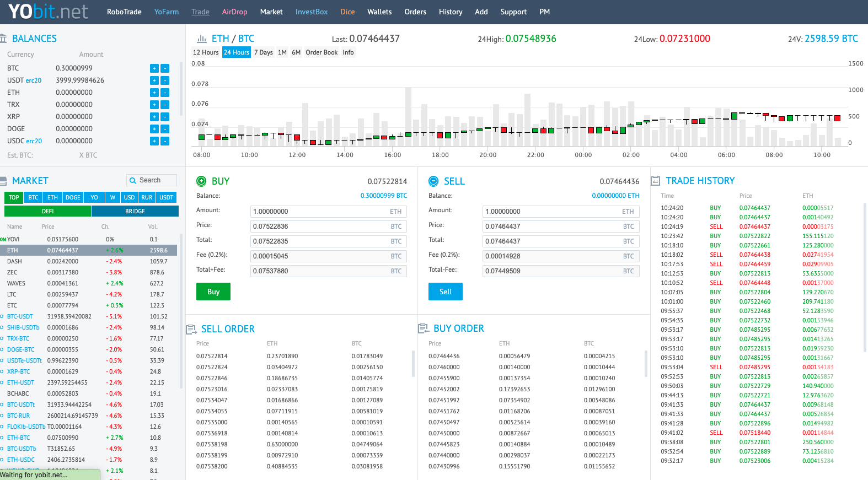The image size is (868, 480).
Task: Click the green plus BUY icon
Action: click(x=201, y=181)
